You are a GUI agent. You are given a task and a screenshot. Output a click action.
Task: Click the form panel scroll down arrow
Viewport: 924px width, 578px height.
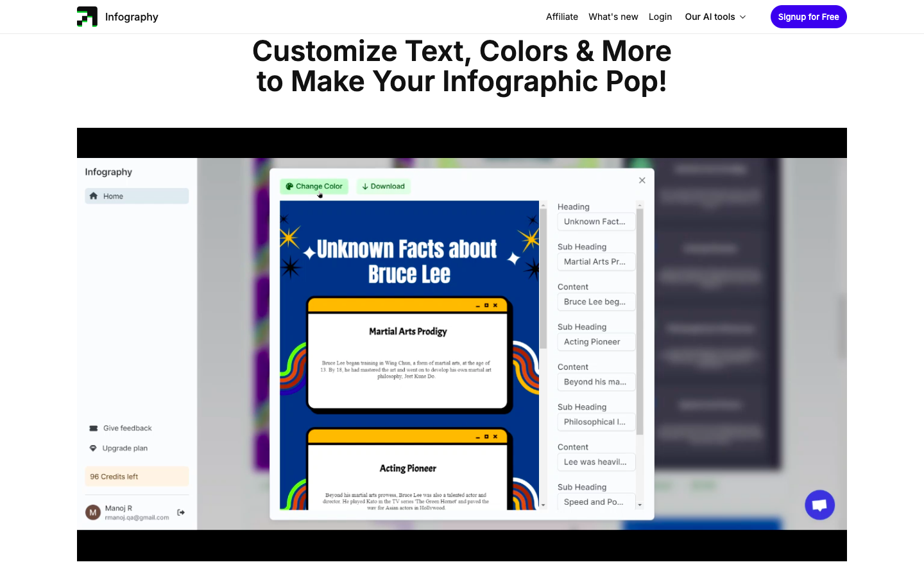coord(640,505)
